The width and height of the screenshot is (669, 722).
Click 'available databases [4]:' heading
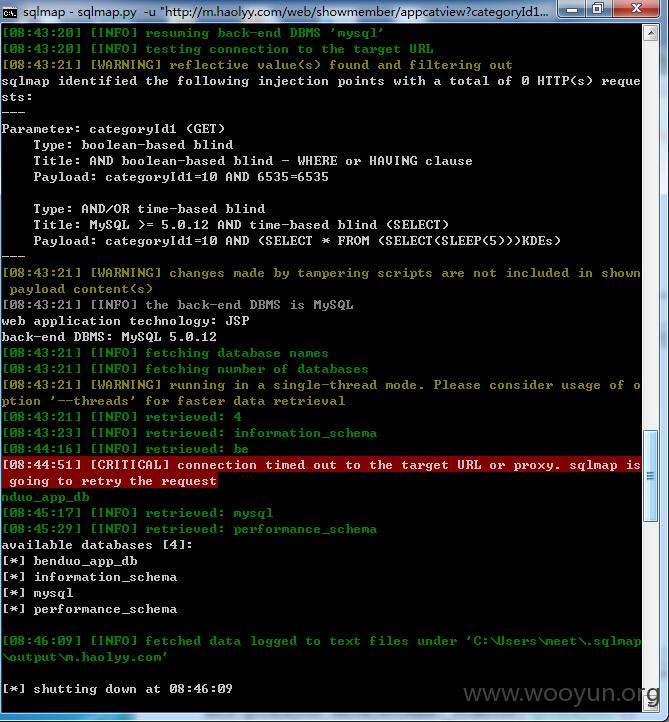(97, 545)
